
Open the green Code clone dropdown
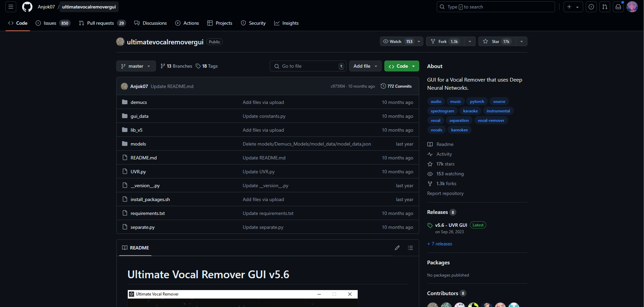(402, 66)
